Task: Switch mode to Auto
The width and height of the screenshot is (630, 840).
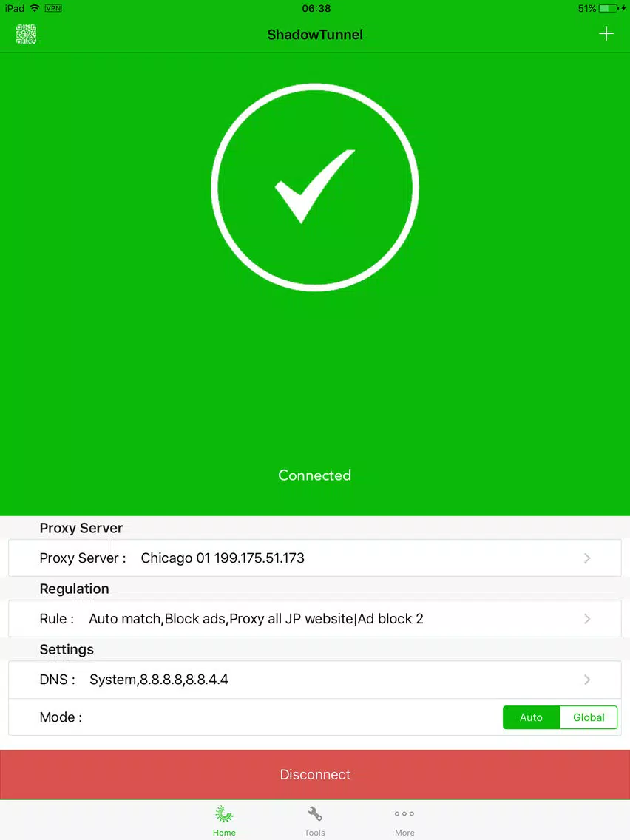Action: point(532,717)
